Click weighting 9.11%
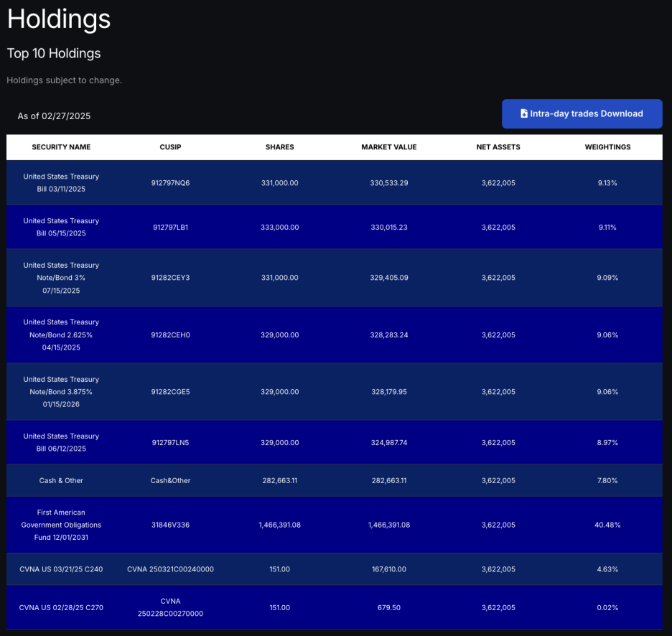The image size is (672, 636). point(607,227)
